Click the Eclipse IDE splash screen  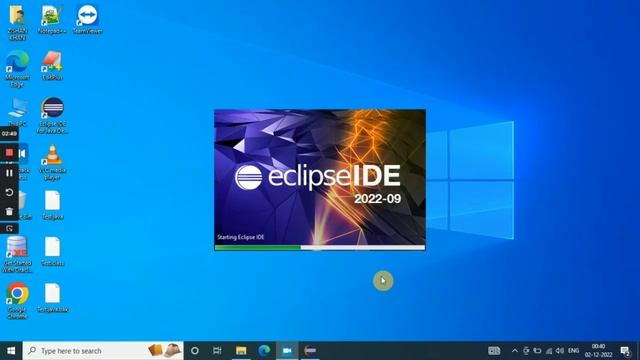pos(320,180)
